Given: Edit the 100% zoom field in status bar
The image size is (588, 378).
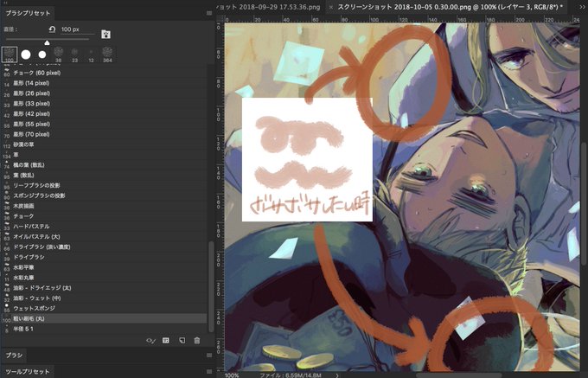Looking at the screenshot, I should (232, 375).
